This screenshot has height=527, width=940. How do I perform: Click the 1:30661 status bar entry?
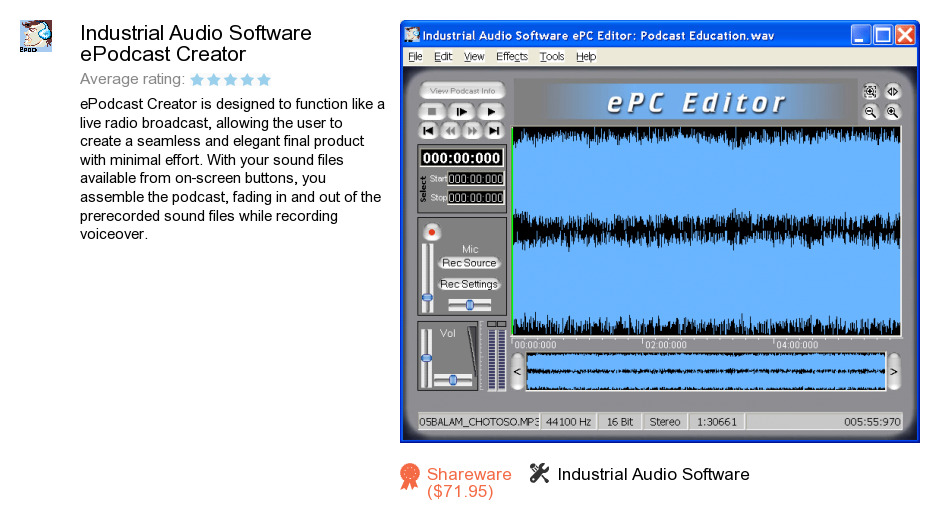click(716, 421)
